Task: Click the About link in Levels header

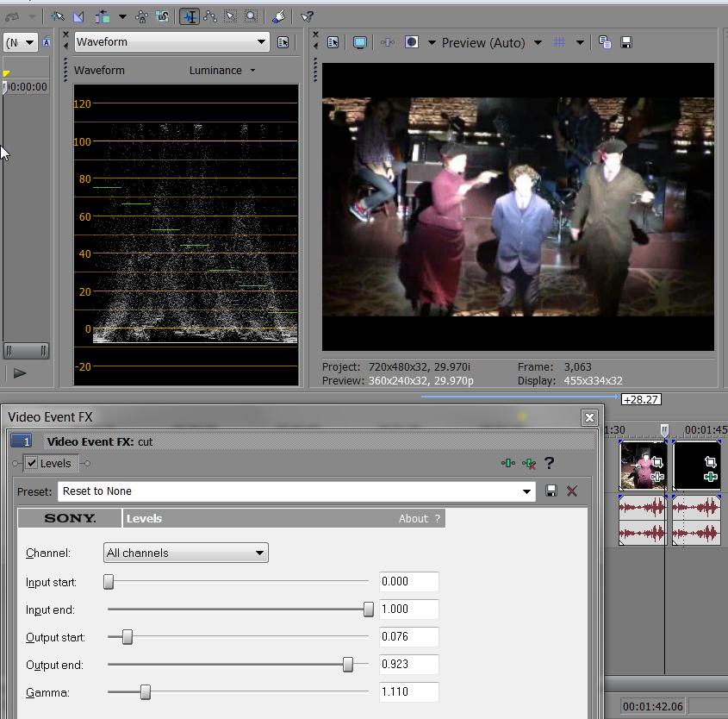Action: click(413, 518)
